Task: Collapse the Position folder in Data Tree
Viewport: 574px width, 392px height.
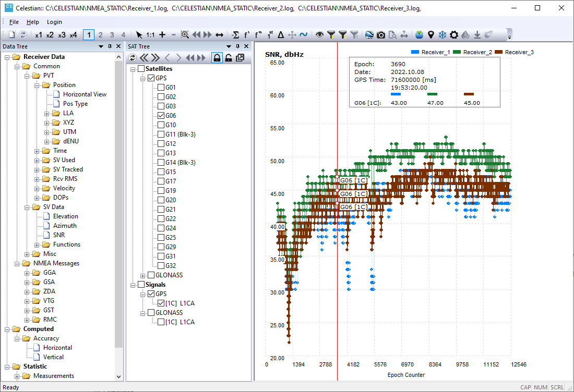Action: pos(37,85)
